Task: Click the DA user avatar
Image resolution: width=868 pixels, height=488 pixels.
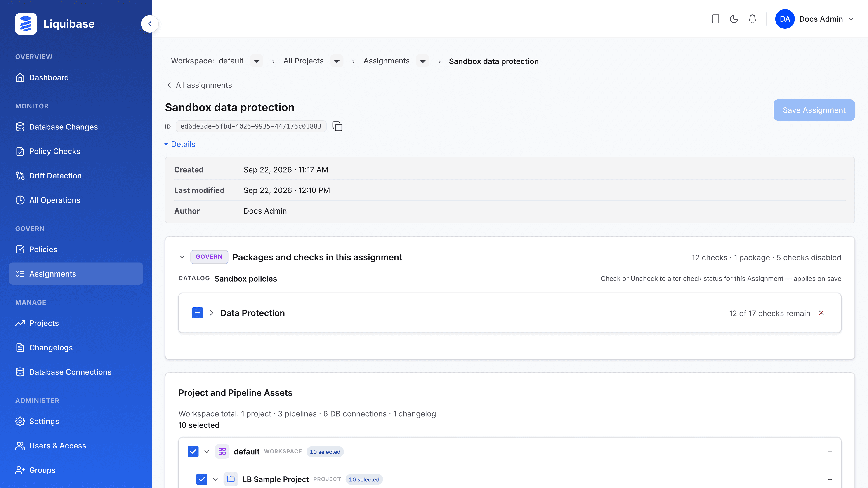Action: [x=785, y=19]
